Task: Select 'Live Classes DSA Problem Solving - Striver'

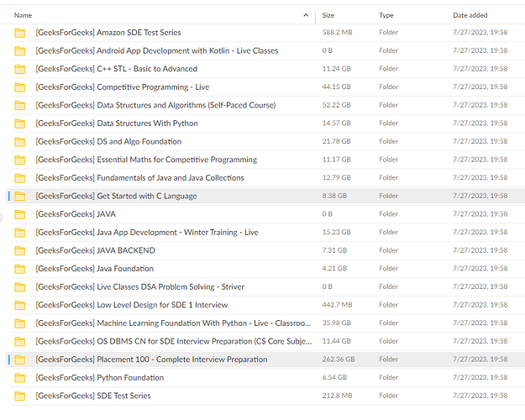Action: (171, 286)
